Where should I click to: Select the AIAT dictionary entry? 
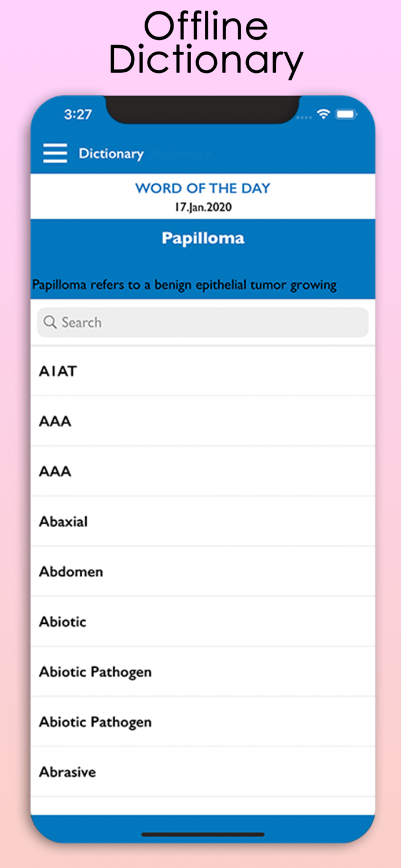56,371
